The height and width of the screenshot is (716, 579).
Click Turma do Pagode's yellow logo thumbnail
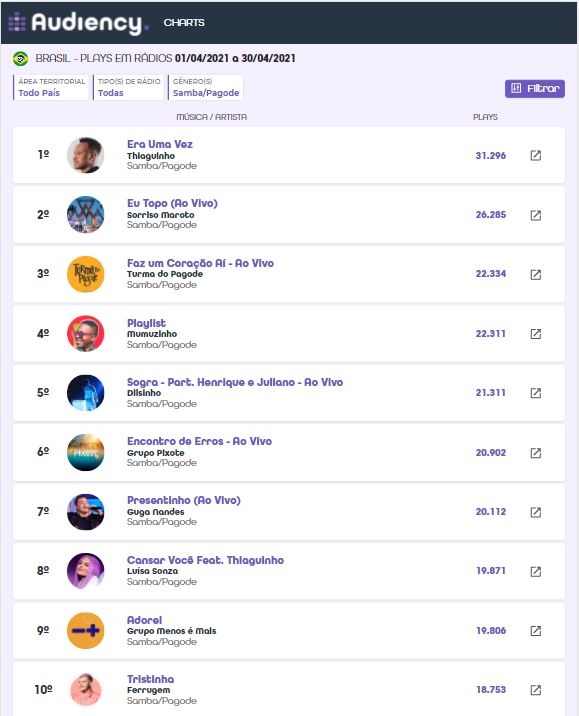[85, 274]
